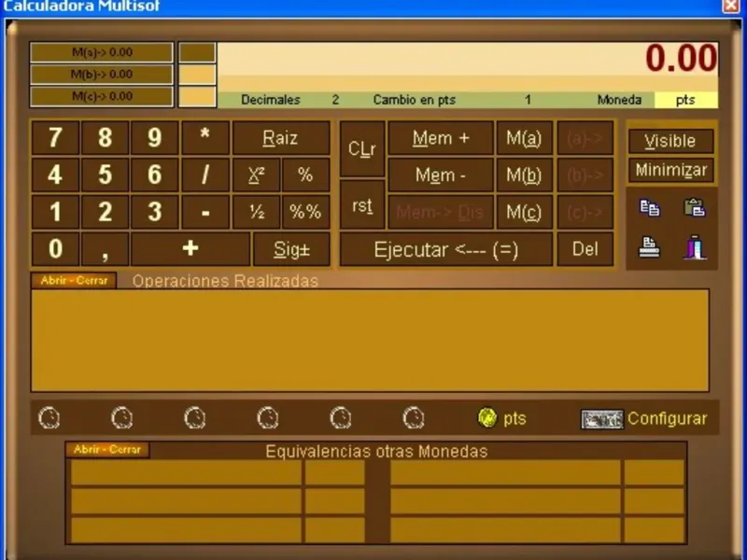The height and width of the screenshot is (560, 747).
Task: Reset the calculator with rst
Action: coord(362,205)
